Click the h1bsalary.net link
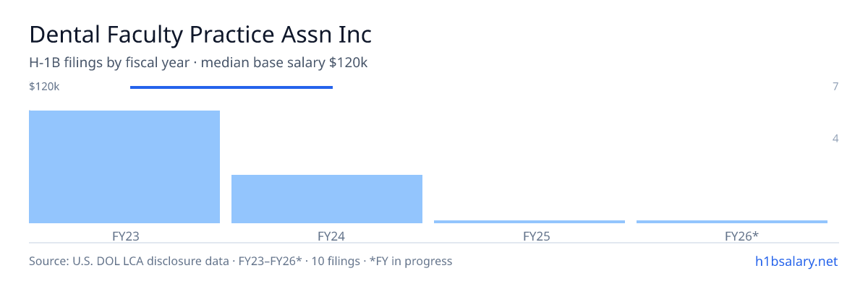Viewport: 868px width, 289px height. (x=796, y=261)
